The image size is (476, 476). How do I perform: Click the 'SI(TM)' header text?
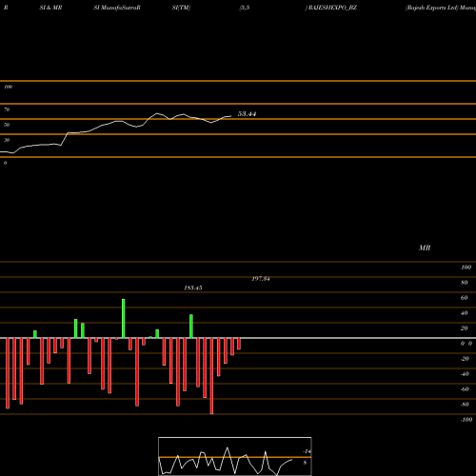(x=181, y=8)
